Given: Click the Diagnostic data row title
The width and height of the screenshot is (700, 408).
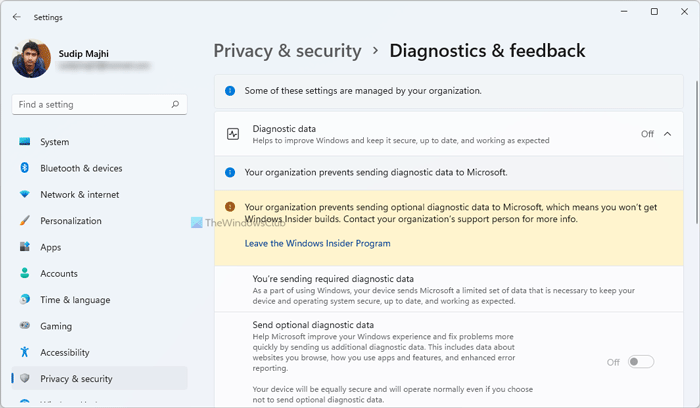Looking at the screenshot, I should 284,129.
